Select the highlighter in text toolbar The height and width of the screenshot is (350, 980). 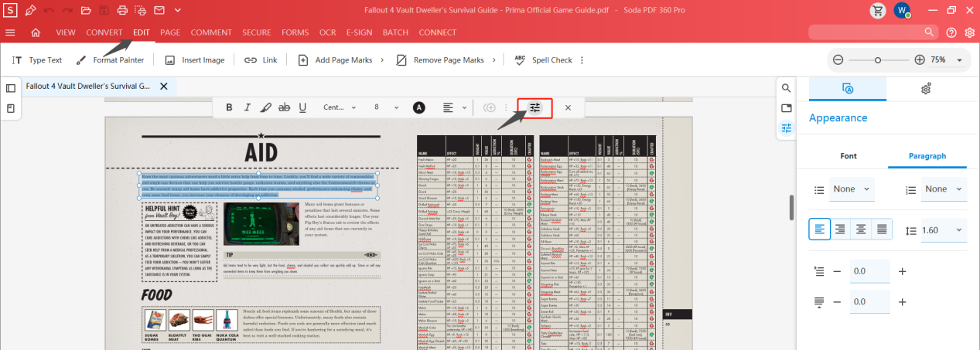pos(266,107)
